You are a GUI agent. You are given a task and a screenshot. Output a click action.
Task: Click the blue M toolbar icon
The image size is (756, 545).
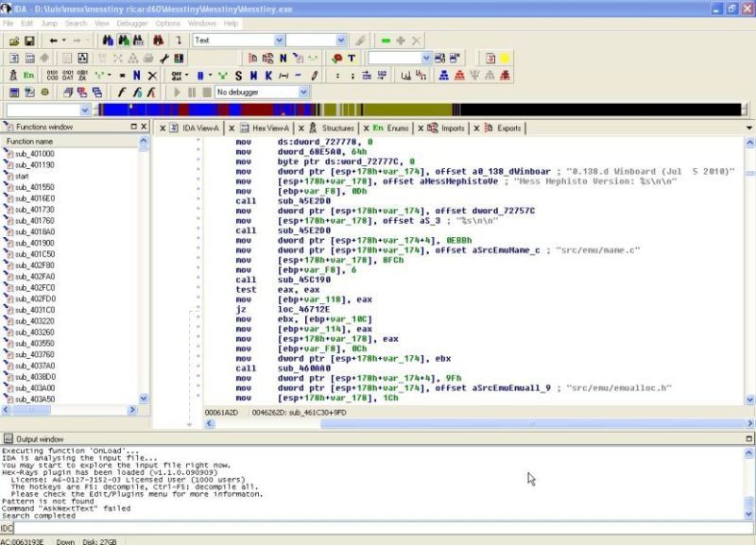pos(253,76)
